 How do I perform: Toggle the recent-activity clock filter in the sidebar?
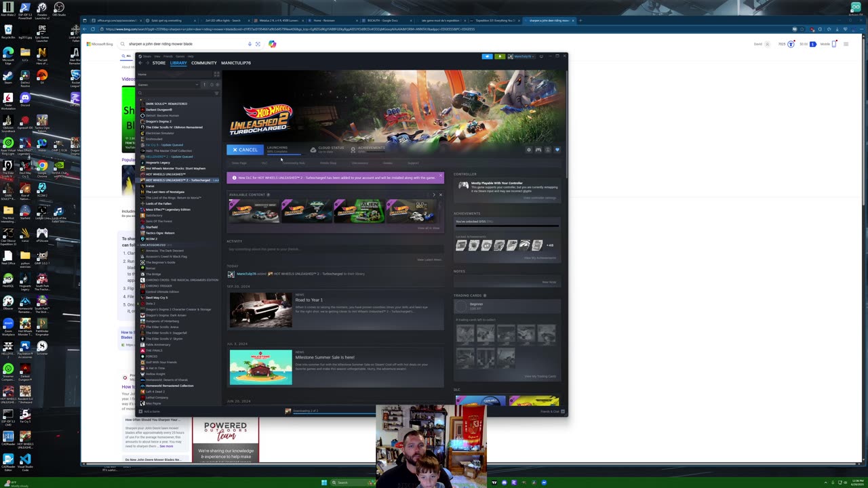[212, 85]
